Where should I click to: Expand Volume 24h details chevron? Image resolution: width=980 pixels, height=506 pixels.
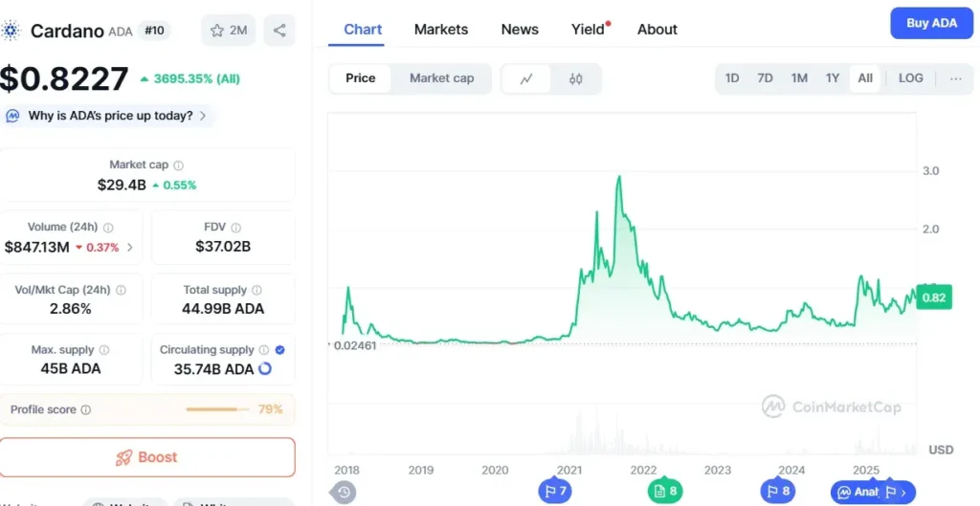[x=130, y=248]
